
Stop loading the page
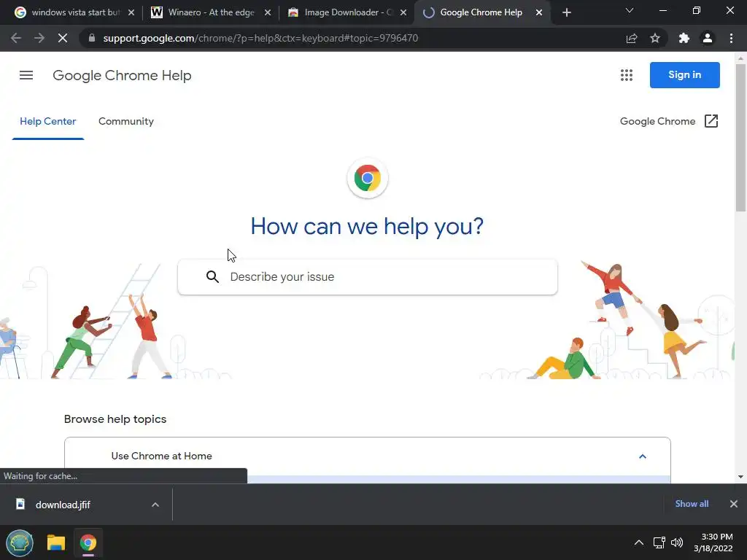tap(63, 38)
